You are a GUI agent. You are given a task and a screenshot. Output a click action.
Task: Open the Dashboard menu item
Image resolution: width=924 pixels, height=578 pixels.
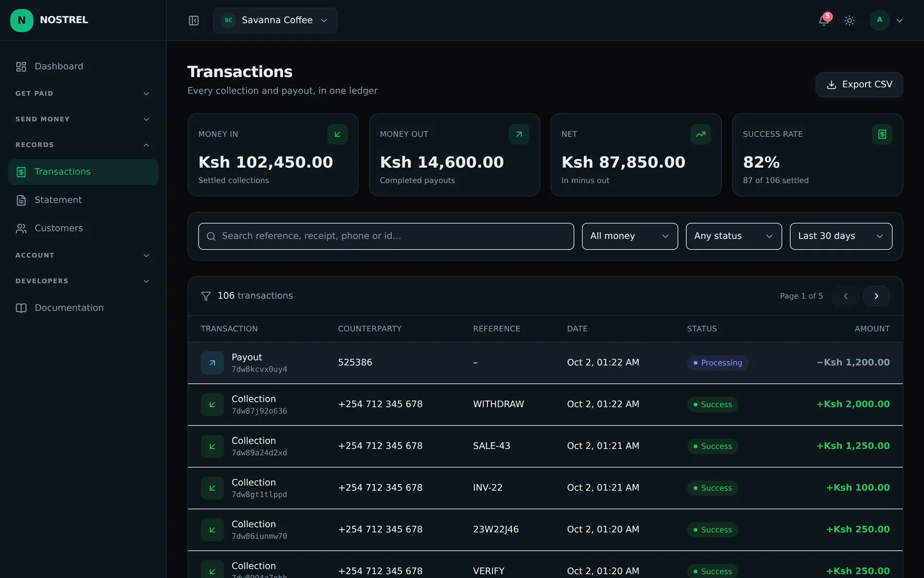[83, 67]
